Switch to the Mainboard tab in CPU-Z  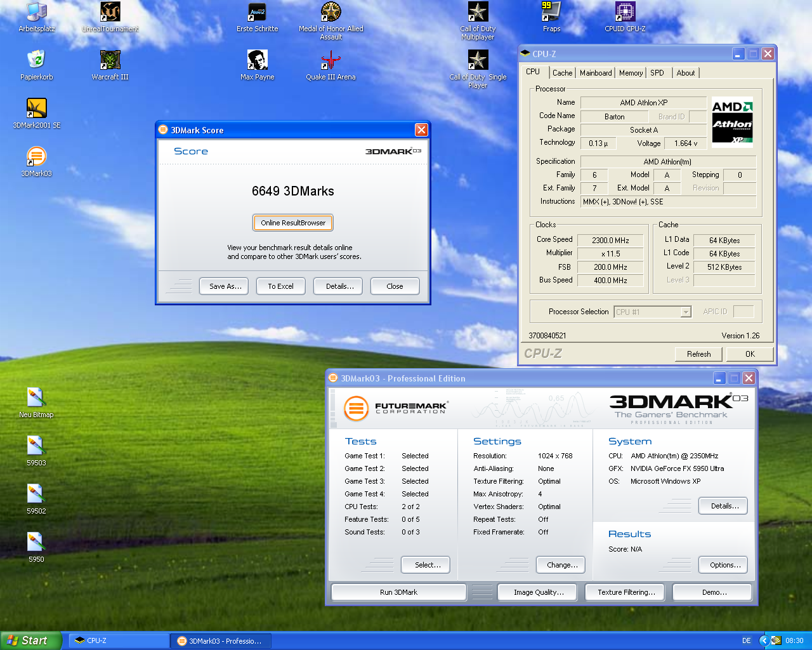point(596,73)
